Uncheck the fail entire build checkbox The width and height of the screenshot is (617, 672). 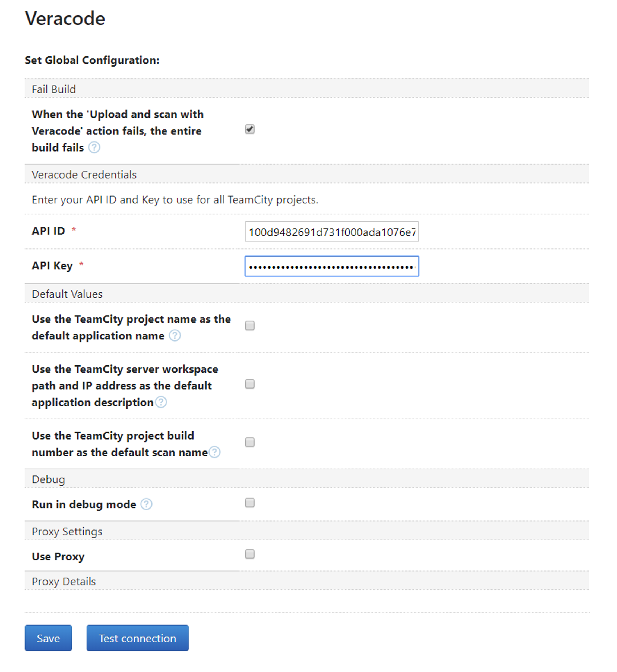250,129
